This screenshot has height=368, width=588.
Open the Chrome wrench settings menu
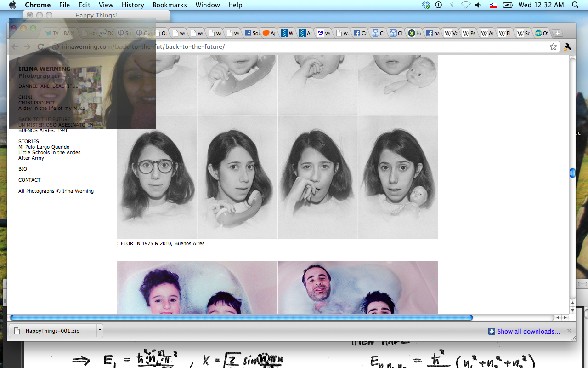(x=567, y=46)
